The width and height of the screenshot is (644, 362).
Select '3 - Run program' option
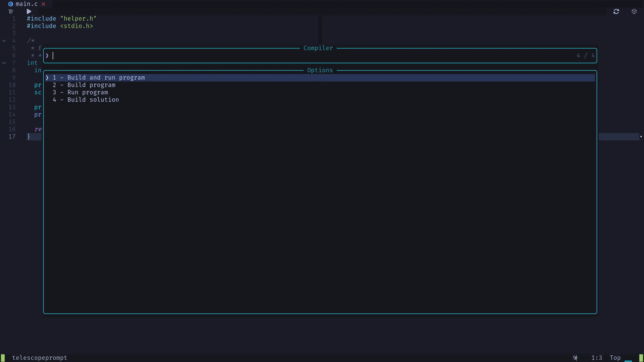(320, 93)
